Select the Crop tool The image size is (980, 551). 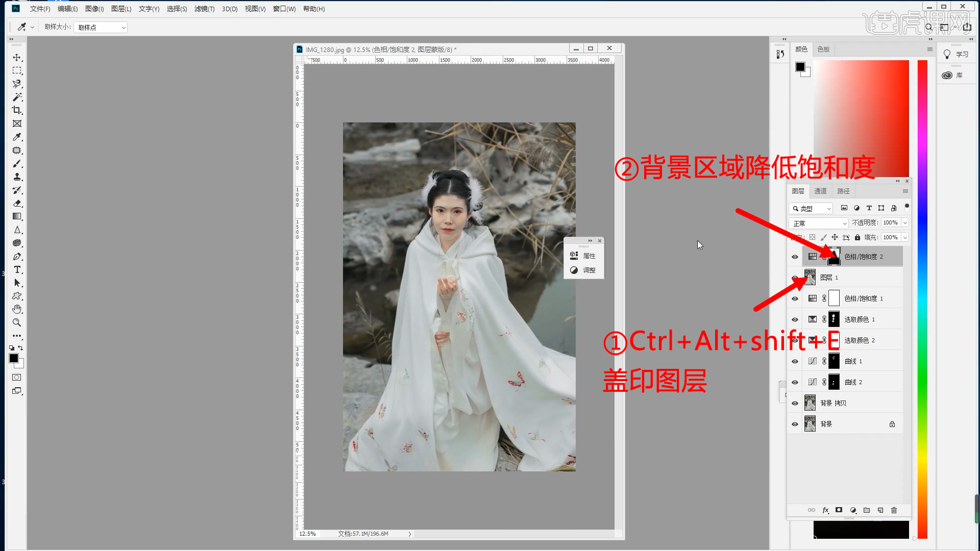[17, 110]
